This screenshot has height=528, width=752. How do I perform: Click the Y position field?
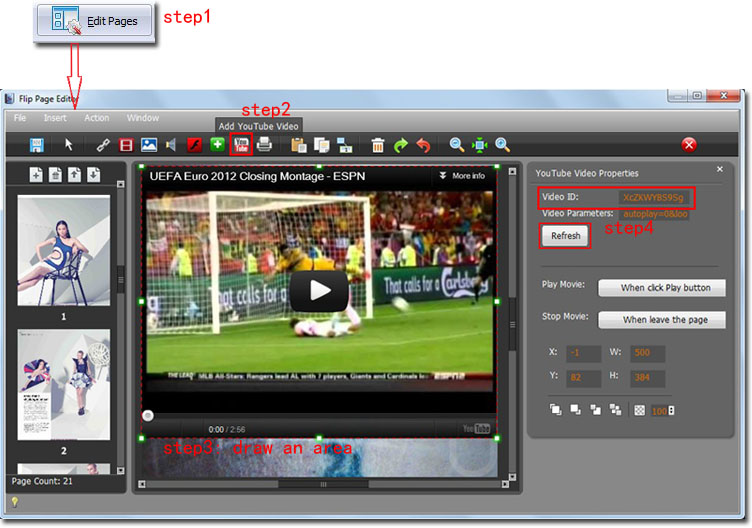(x=583, y=377)
